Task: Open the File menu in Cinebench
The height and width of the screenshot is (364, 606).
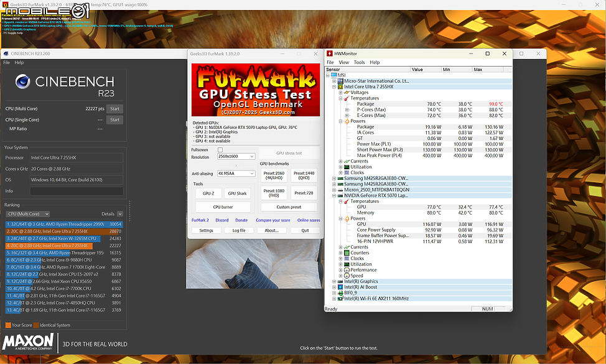Action: [7, 63]
